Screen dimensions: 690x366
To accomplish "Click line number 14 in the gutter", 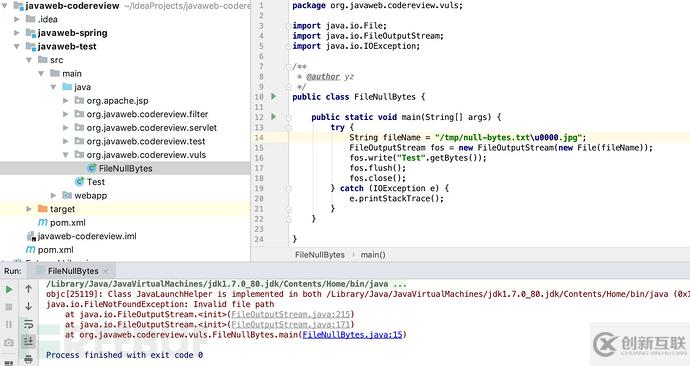I will click(259, 137).
